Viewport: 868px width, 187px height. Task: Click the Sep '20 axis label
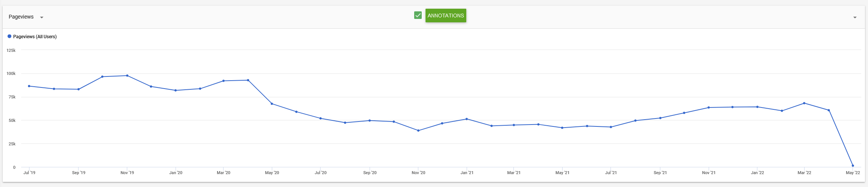370,173
